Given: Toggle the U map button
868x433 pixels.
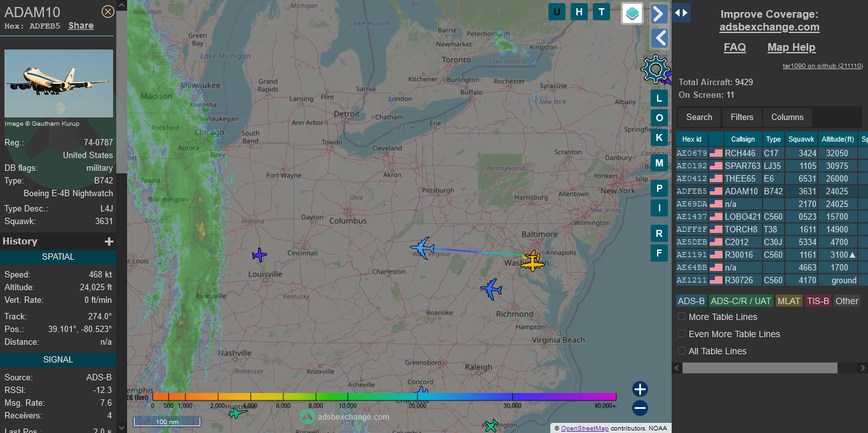Looking at the screenshot, I should pyautogui.click(x=557, y=11).
